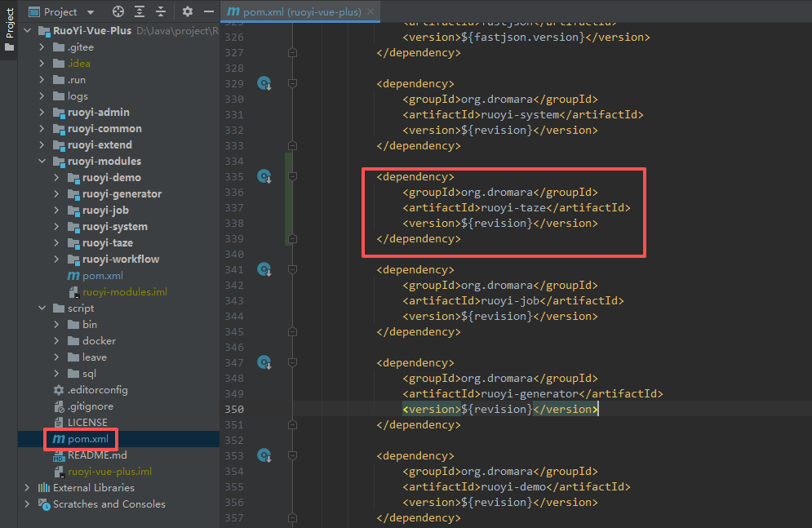Viewport: 812px width, 528px height.
Task: Select the ruoyi-workflow module folder name
Action: pos(121,259)
